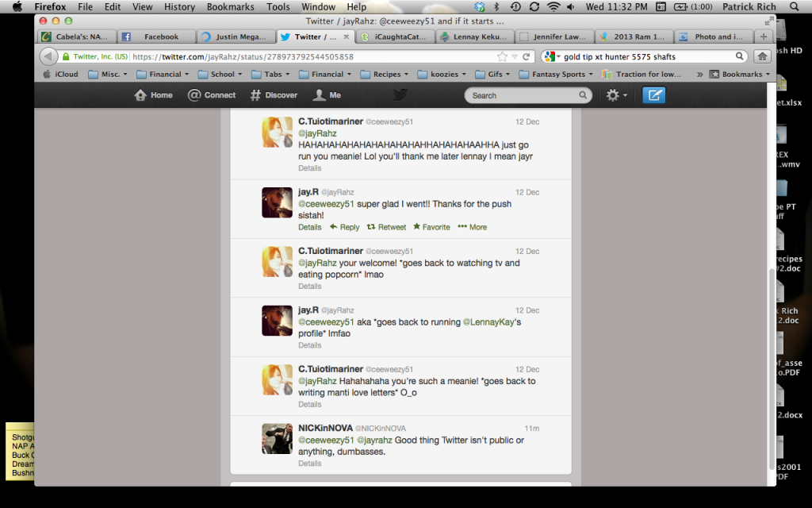Open the History menu
This screenshot has height=508, width=812.
[x=178, y=6]
